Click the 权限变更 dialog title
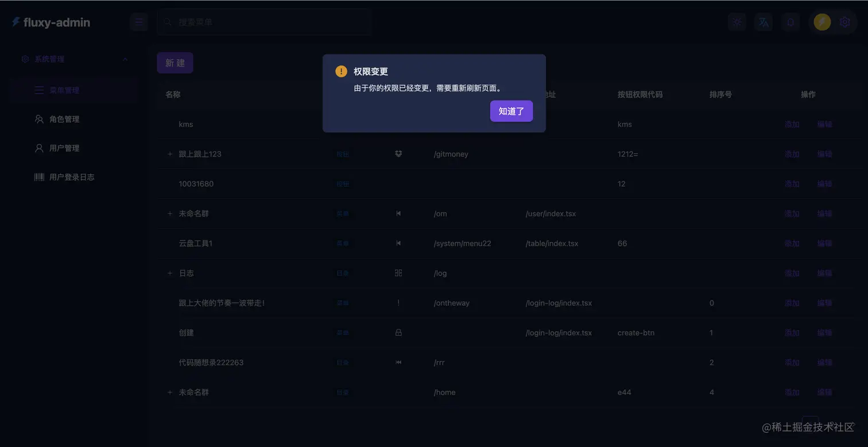Viewport: 868px width, 447px height. pos(371,71)
